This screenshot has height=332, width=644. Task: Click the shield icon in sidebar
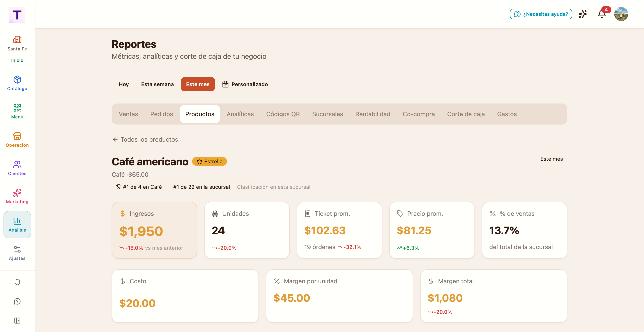point(17,282)
